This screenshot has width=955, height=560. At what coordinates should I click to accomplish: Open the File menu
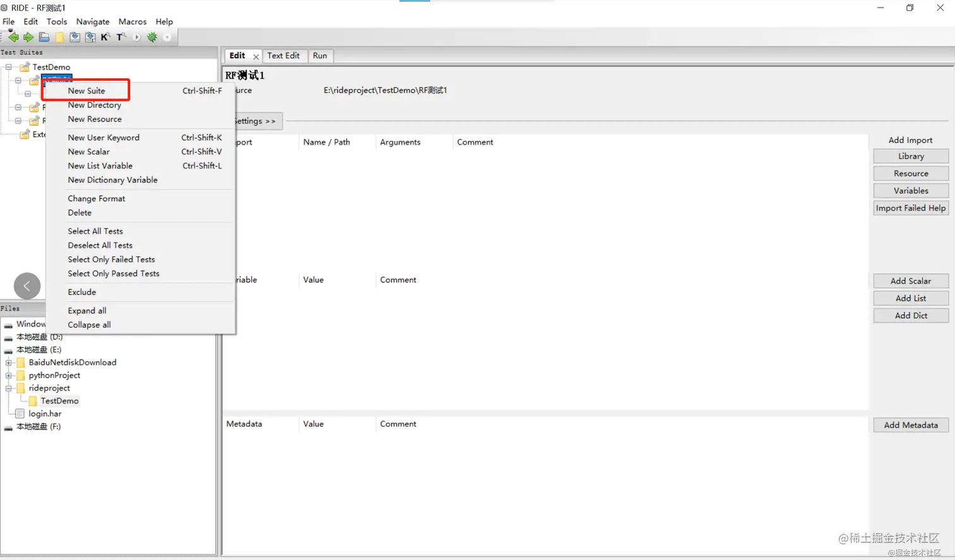point(9,21)
